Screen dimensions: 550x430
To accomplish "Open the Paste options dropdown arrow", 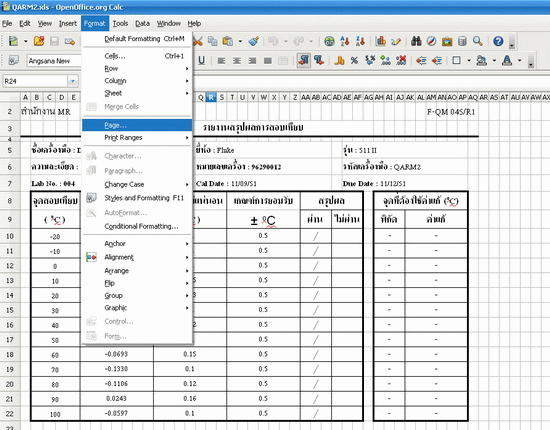I will click(x=240, y=41).
